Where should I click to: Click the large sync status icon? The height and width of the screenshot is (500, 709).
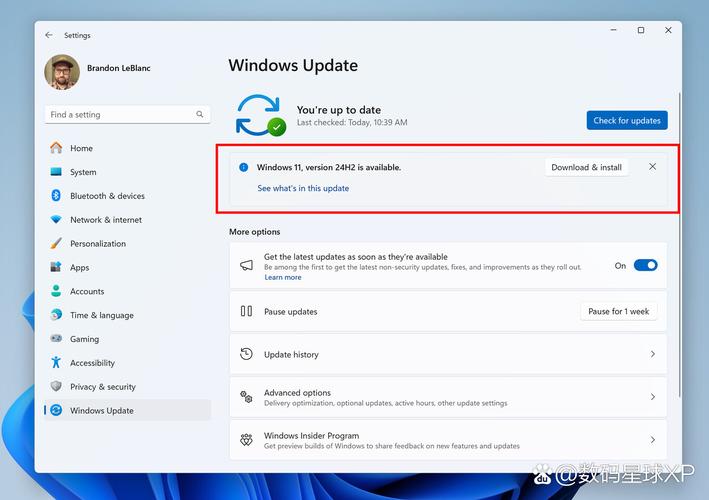pyautogui.click(x=261, y=115)
